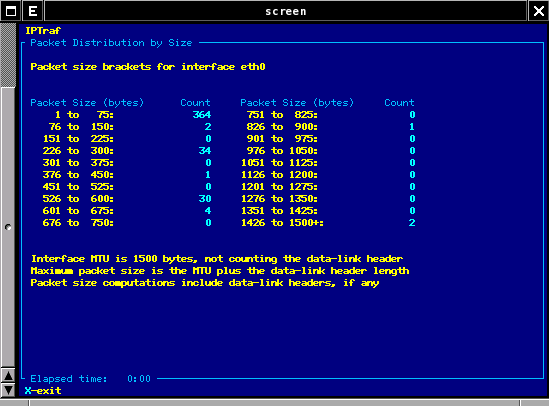Click the elapsed time value 0:00
The image size is (549, 406).
pyautogui.click(x=139, y=379)
